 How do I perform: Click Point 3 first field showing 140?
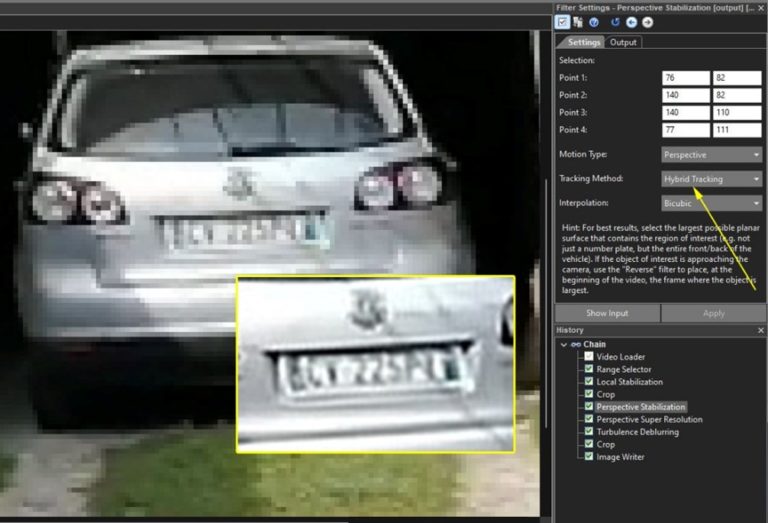click(x=686, y=113)
